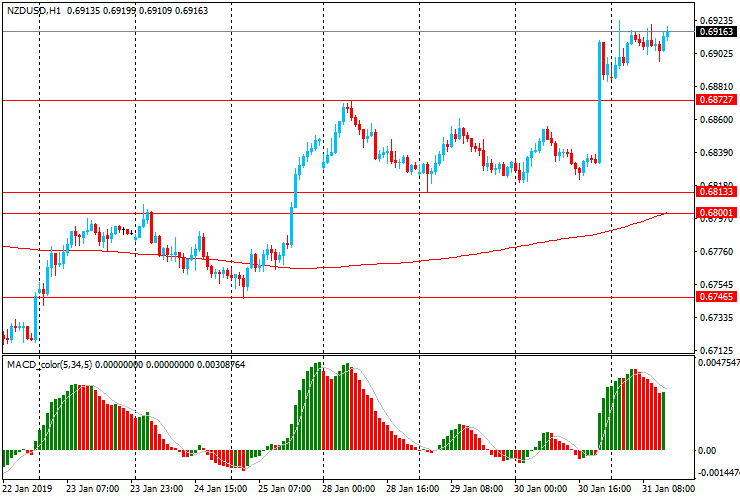Click the MACD 0.00 zero level label
This screenshot has width=740, height=500.
tap(707, 451)
